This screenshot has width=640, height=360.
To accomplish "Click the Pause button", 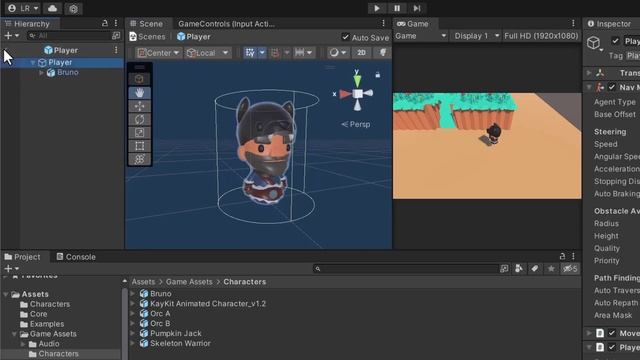I will pyautogui.click(x=397, y=8).
